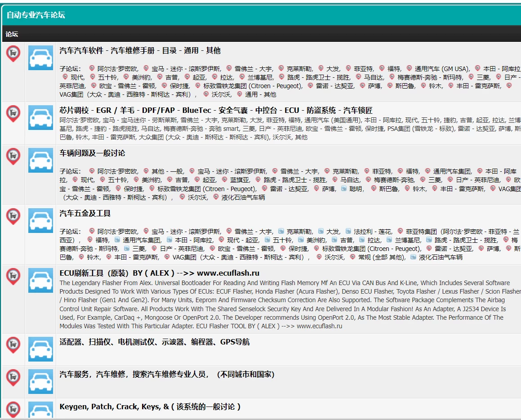The image size is (521, 420).
Task: Open 适配器、扫描仪、电机测试仪 forum
Action: pyautogui.click(x=154, y=342)
